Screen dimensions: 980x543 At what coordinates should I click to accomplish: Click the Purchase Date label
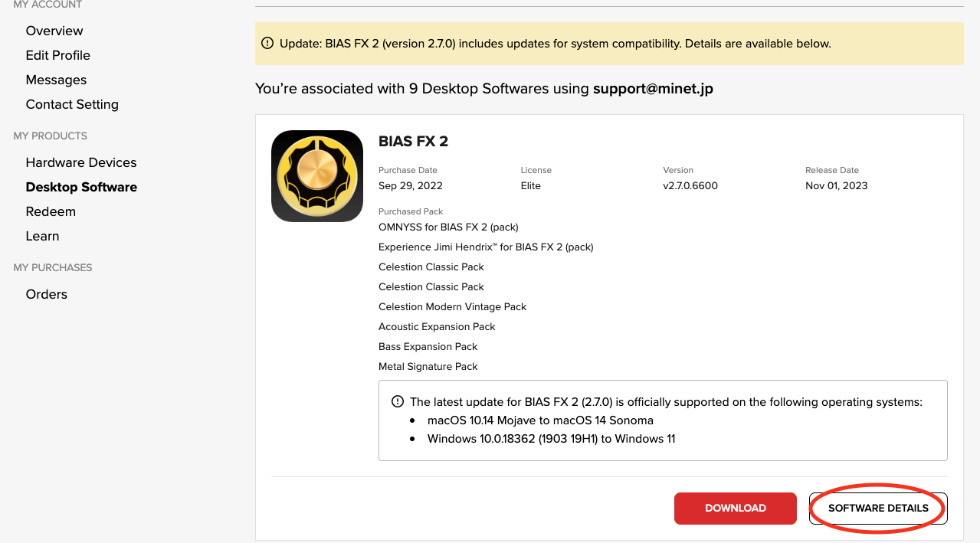click(x=408, y=170)
